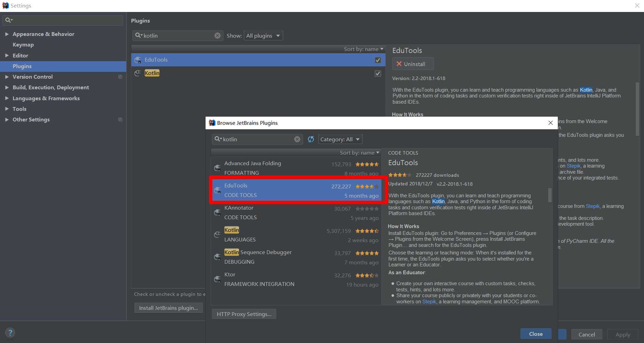644x343 pixels.
Task: Click the magnifier icon in the Plugins search box
Action: pyautogui.click(x=139, y=35)
